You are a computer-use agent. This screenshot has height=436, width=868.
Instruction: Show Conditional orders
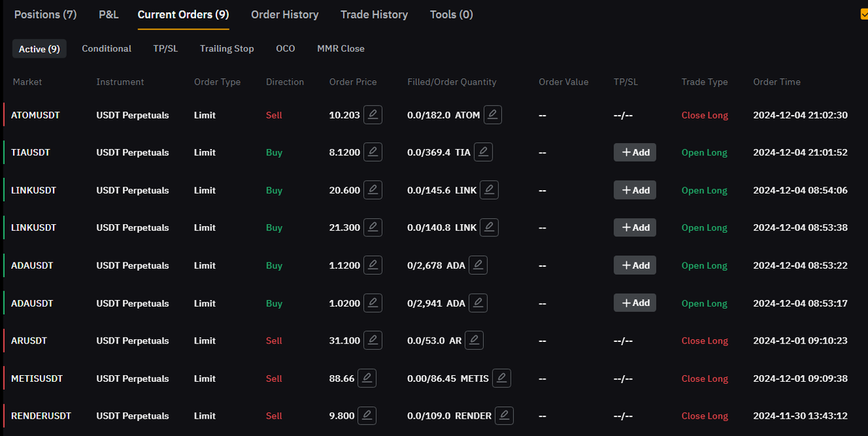[x=106, y=48]
